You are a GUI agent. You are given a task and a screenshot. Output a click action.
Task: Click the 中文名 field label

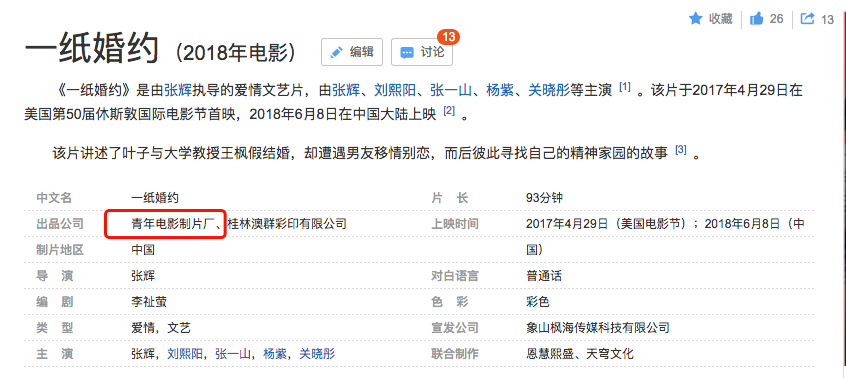pos(54,198)
